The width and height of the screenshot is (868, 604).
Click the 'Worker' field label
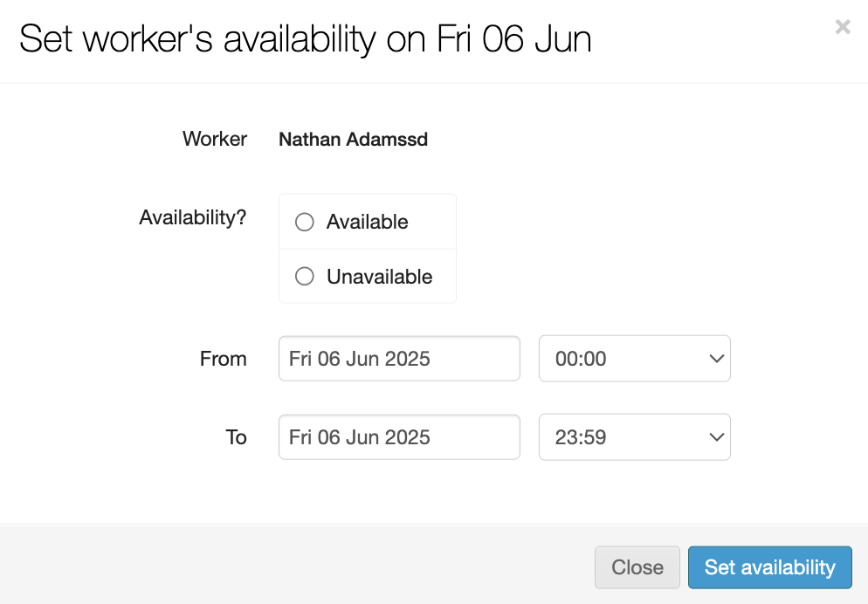[215, 139]
